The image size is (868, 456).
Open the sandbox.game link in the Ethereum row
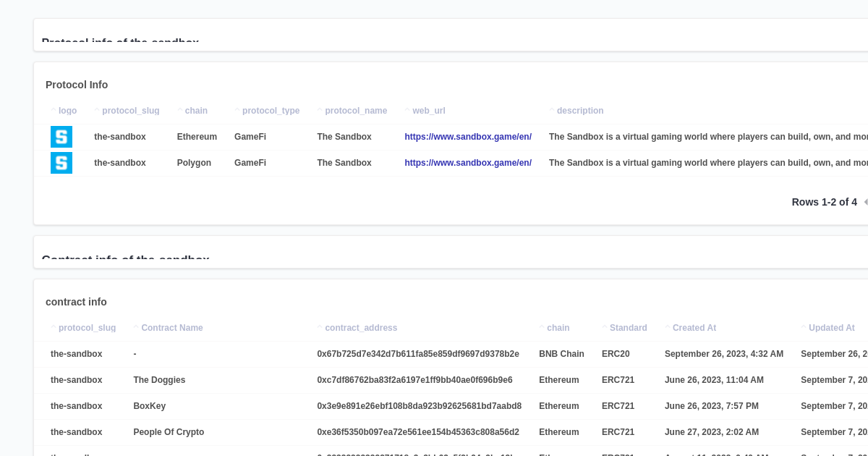click(x=468, y=137)
